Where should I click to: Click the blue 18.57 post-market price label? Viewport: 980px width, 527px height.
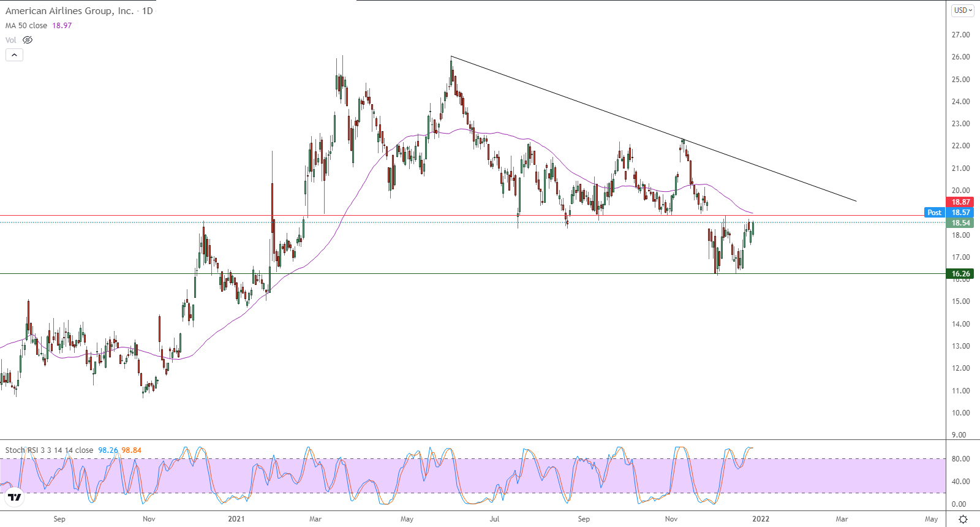[x=960, y=213]
